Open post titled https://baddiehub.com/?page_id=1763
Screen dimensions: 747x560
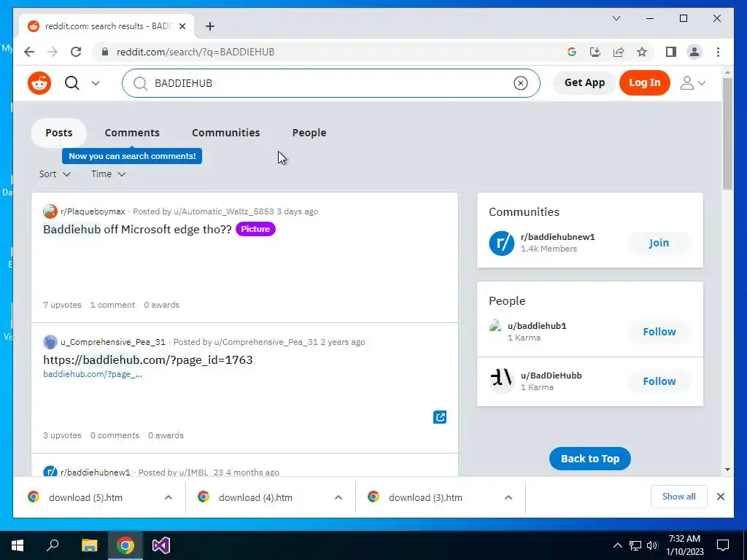147,359
